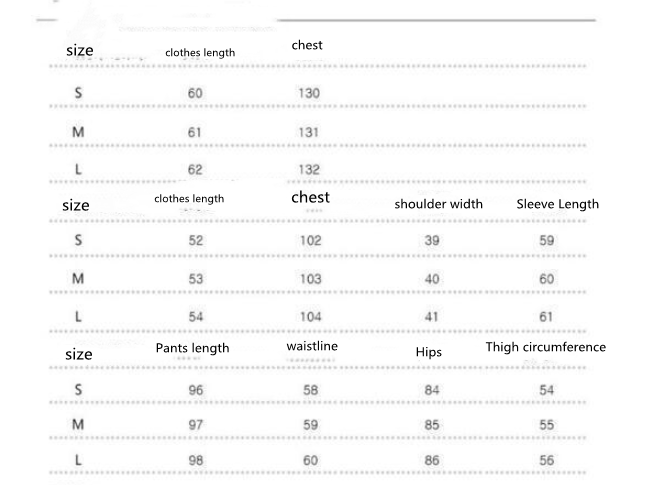Select shoulder width value 39
Screen dimensions: 655x485
(432, 241)
